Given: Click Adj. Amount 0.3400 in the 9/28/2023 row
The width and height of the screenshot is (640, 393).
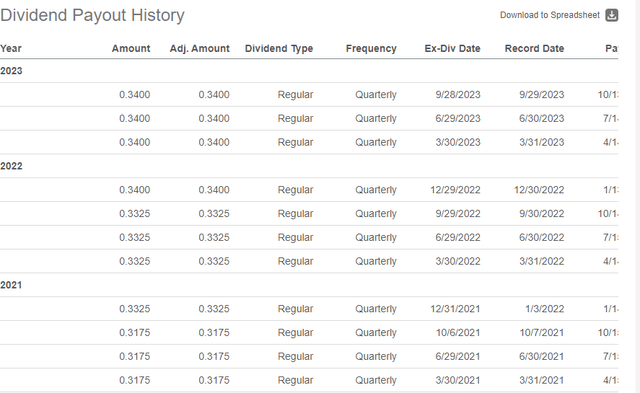Looking at the screenshot, I should coord(214,95).
